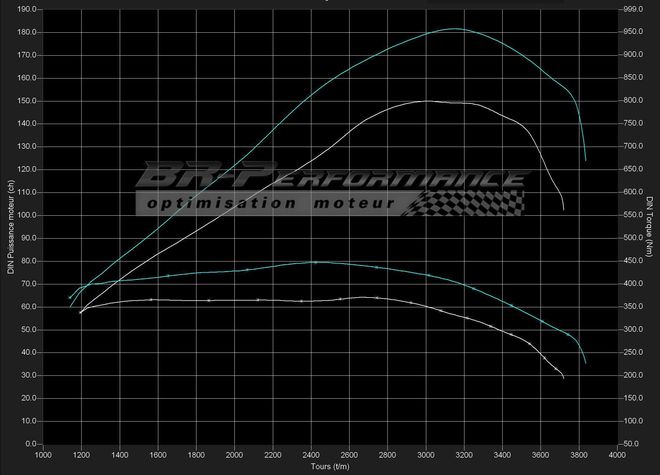This screenshot has width=660, height=475.
Task: Click the white torque curve end near 3700 rpm
Action: click(x=563, y=378)
